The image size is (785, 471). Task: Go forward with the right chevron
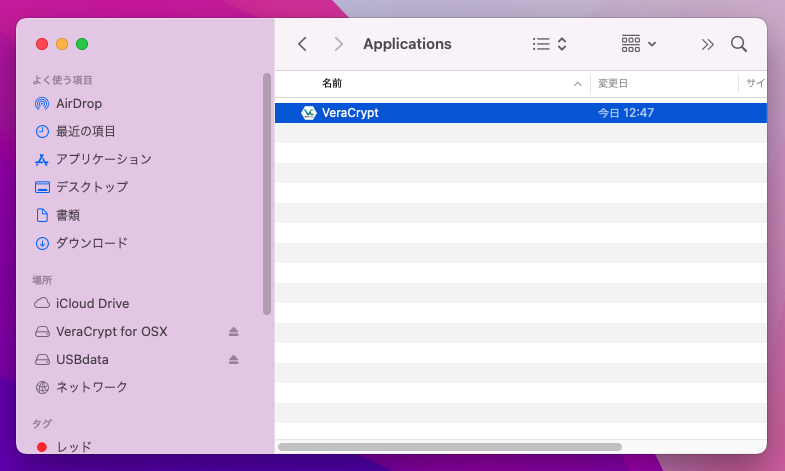pos(339,44)
